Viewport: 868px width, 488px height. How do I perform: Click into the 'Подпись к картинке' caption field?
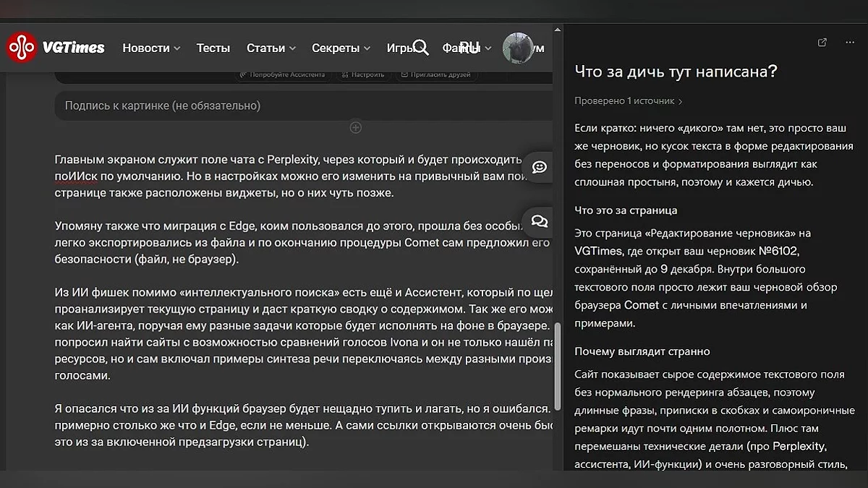point(304,106)
